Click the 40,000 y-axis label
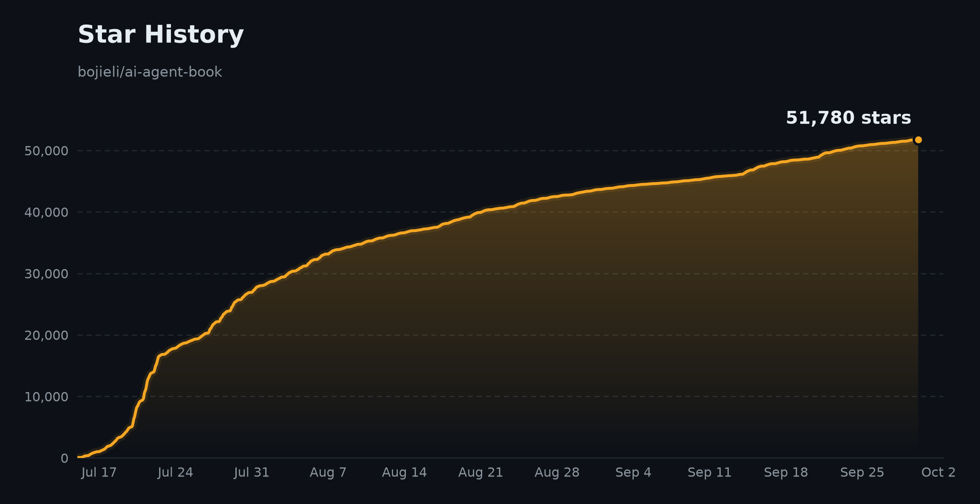 coord(46,213)
